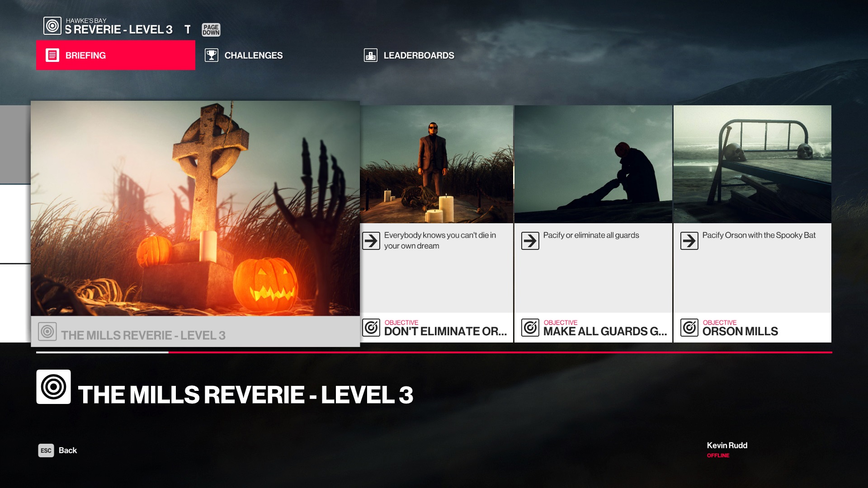Switch to the Leaderboards tab
The image size is (868, 488).
pos(418,55)
